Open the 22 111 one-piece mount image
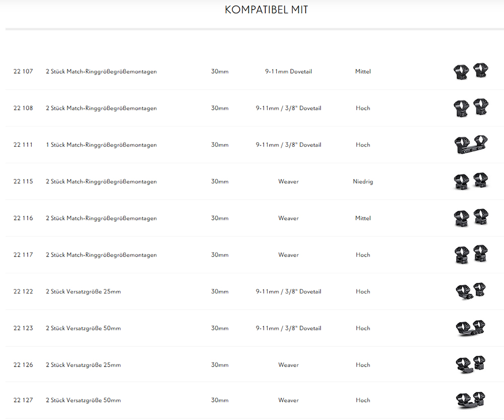 click(471, 145)
